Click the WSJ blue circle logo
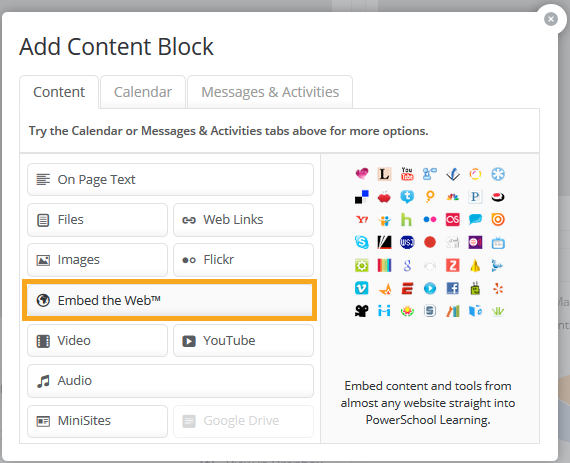 (x=407, y=242)
